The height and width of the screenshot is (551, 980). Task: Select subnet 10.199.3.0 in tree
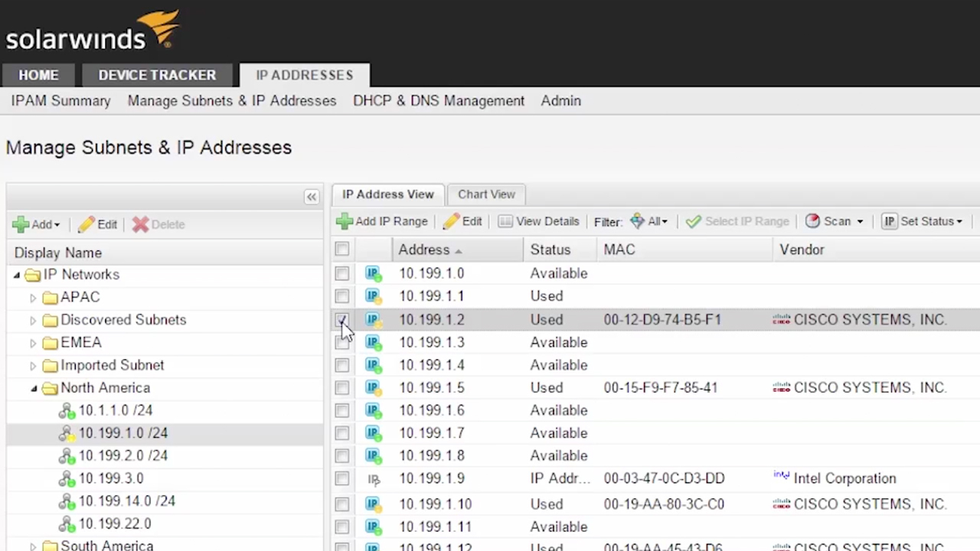pos(111,478)
